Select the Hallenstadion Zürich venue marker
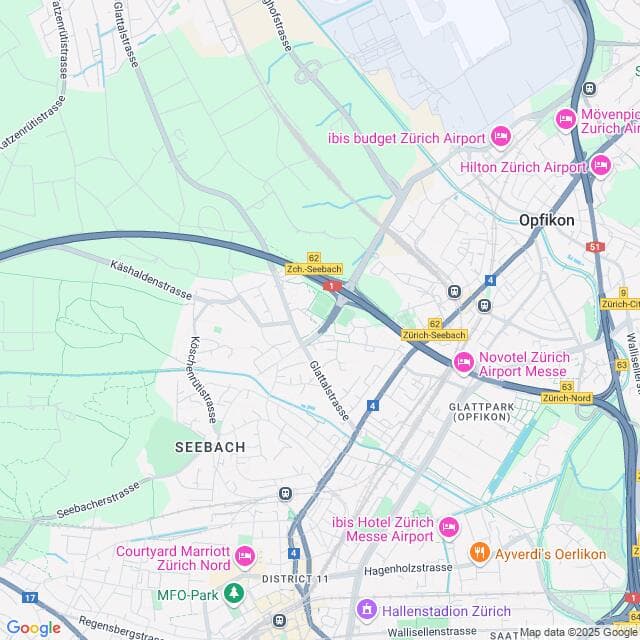Viewport: 640px width, 640px height. (x=367, y=610)
